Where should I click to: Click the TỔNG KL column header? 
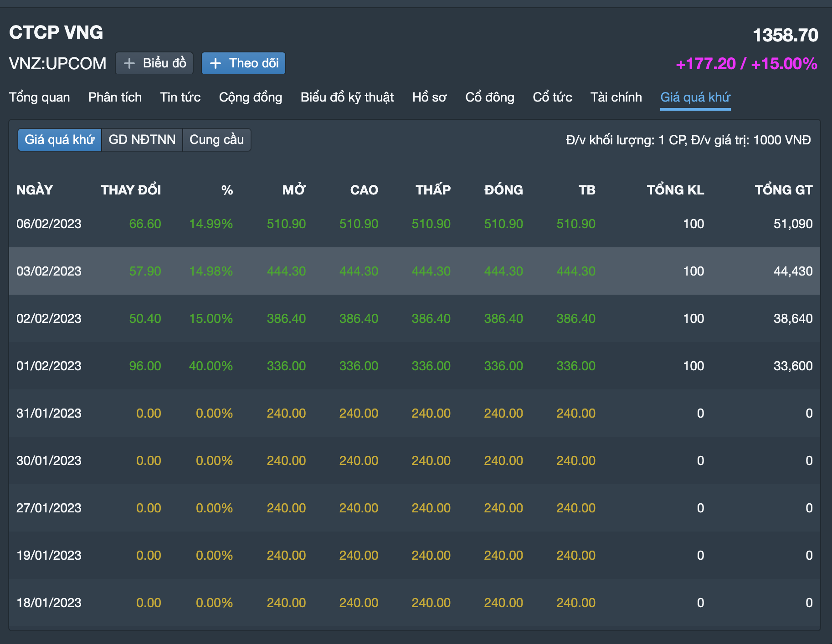(675, 190)
